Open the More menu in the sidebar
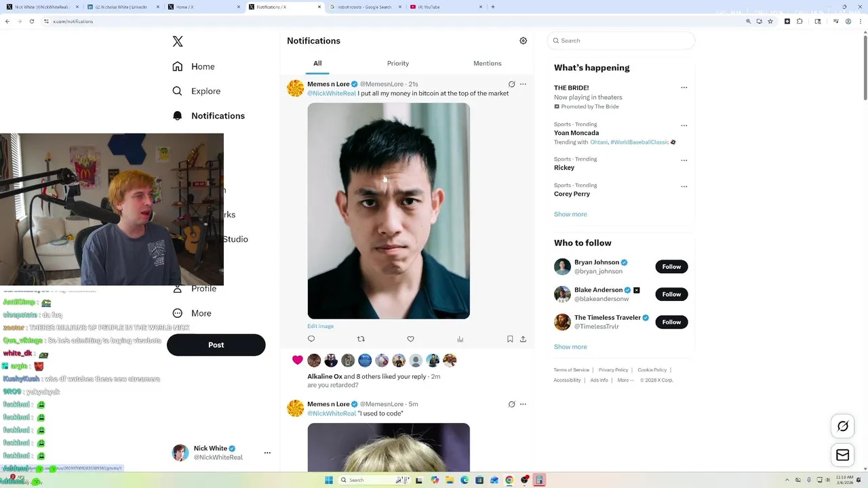 click(x=192, y=313)
